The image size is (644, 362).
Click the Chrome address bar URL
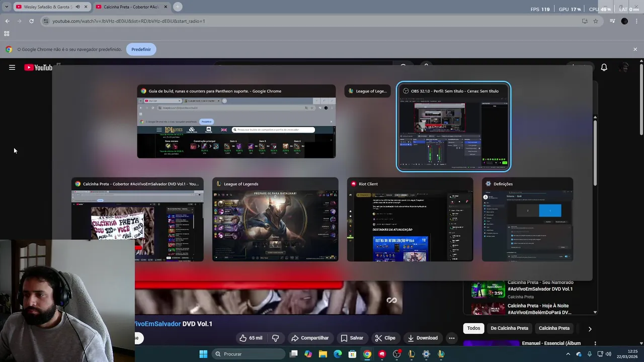[128, 21]
